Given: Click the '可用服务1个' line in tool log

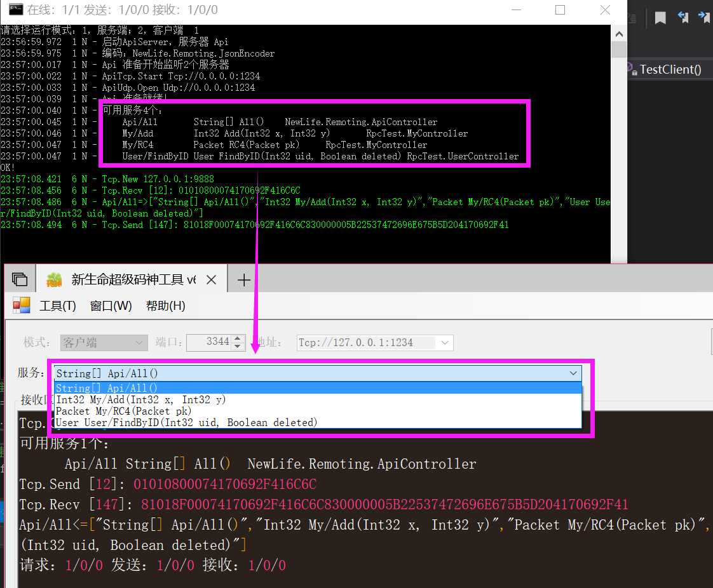Looking at the screenshot, I should (x=64, y=443).
